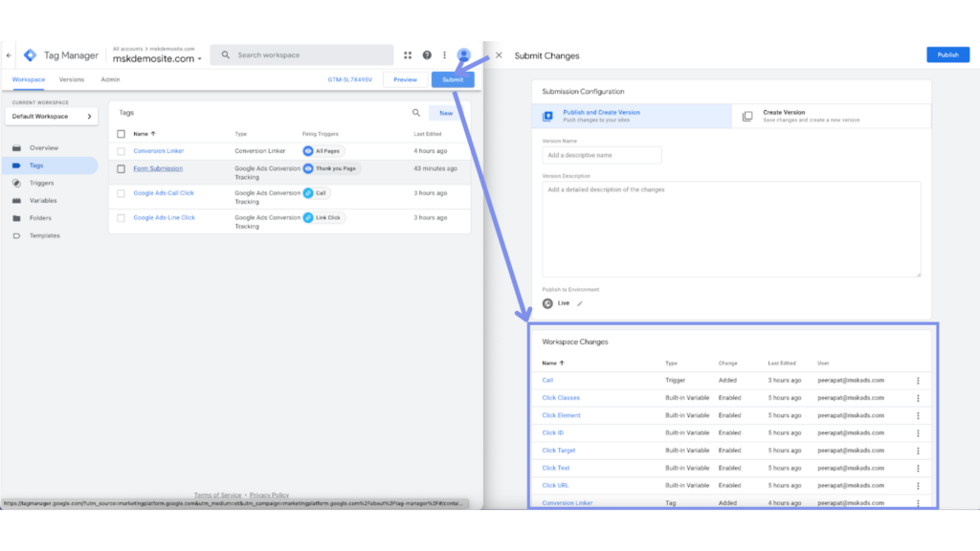Select all tags with the header checkbox
Image resolution: width=980 pixels, height=551 pixels.
tap(122, 134)
